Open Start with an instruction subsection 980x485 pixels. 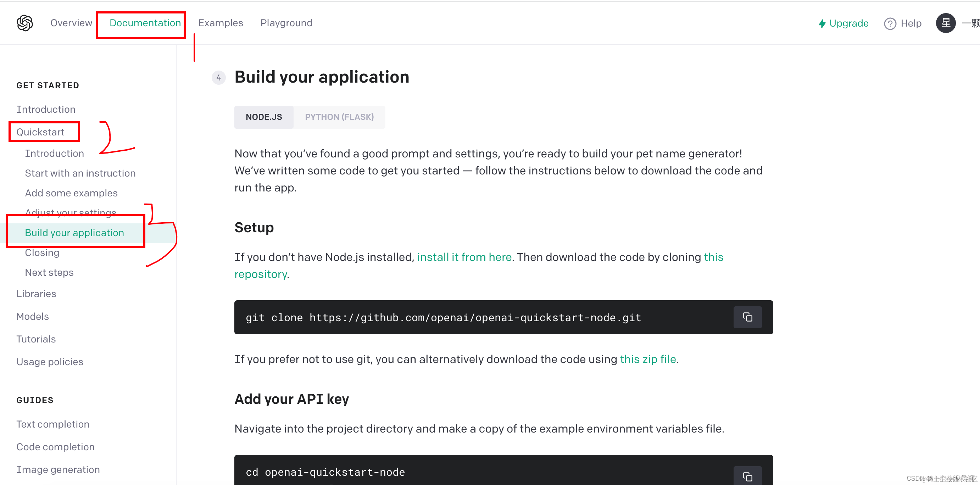80,173
